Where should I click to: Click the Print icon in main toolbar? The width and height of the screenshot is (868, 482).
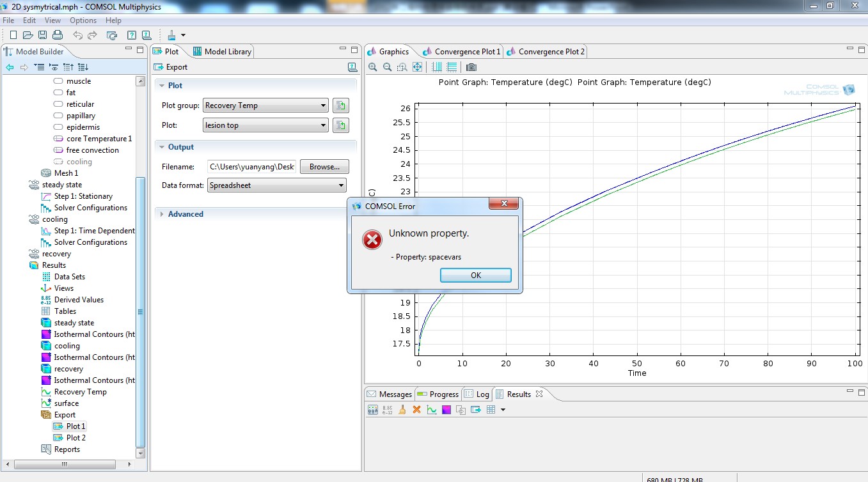coord(58,35)
